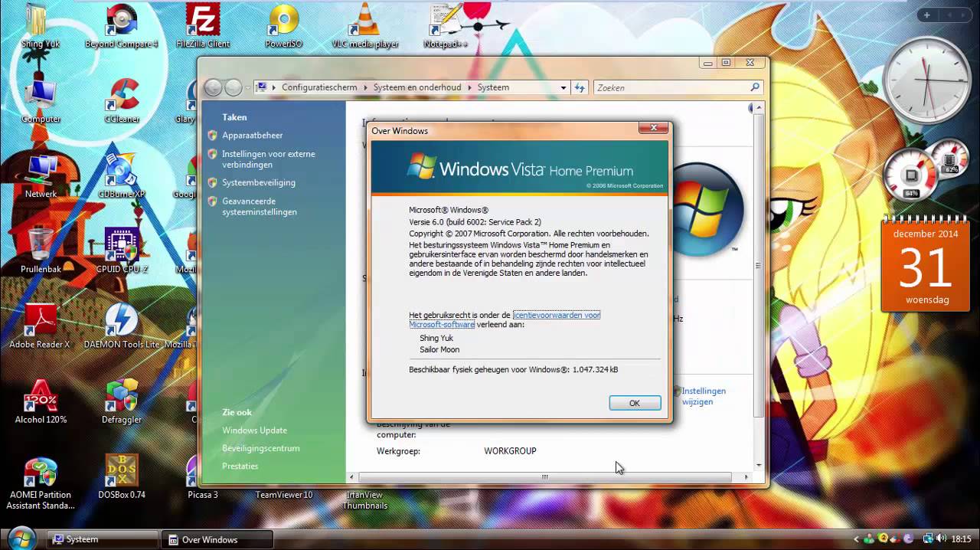This screenshot has width=980, height=550.
Task: Go to Systeem en onderhoud breadcrumb
Action: pos(417,87)
